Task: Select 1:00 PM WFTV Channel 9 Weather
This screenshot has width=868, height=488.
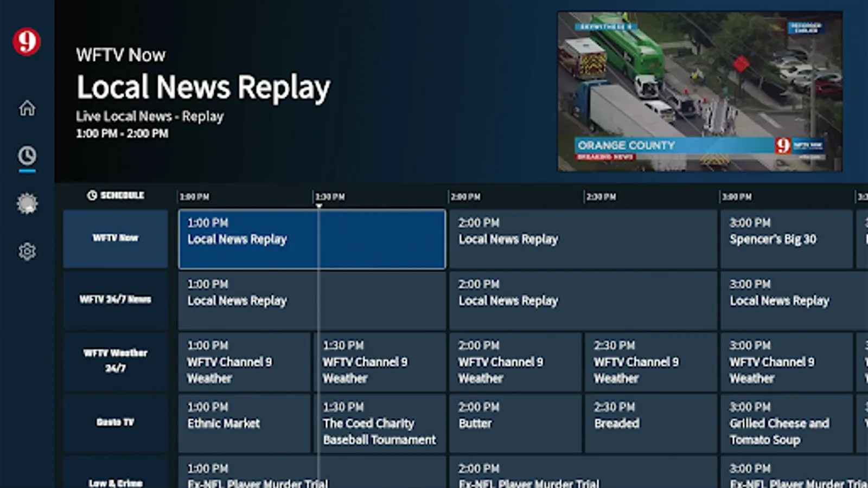Action: (244, 362)
